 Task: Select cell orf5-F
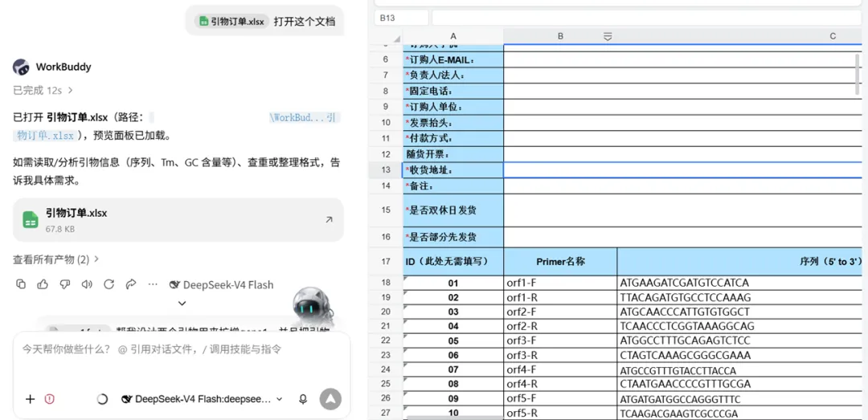560,398
